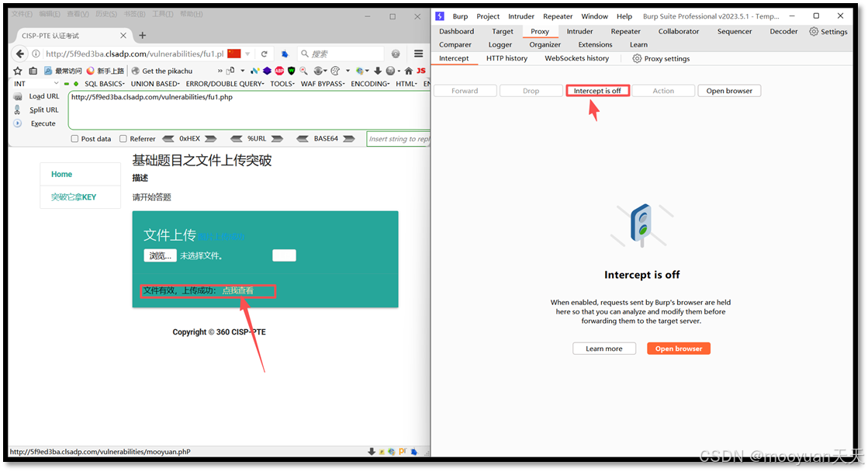Open the WebSockets history tab
The width and height of the screenshot is (868, 472).
576,58
